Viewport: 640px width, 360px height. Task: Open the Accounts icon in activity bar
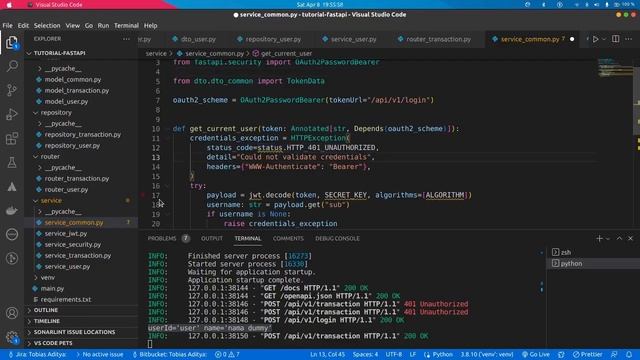point(12,313)
